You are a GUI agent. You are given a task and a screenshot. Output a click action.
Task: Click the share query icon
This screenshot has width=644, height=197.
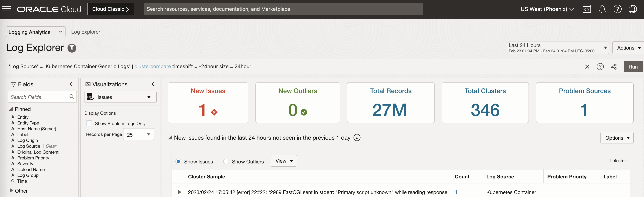coord(613,67)
